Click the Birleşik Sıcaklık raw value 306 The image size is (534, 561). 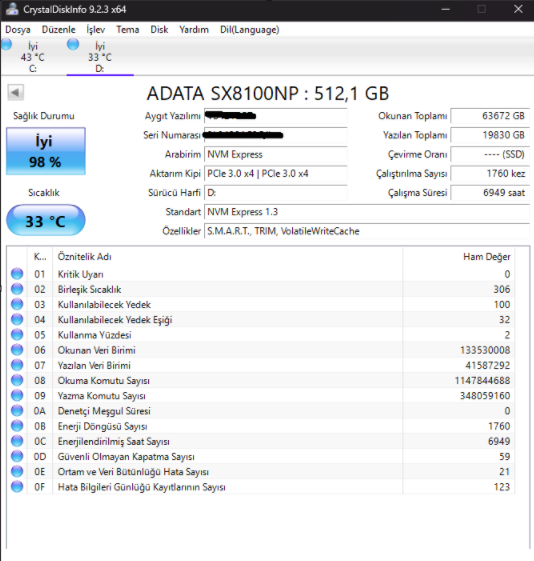(x=501, y=289)
